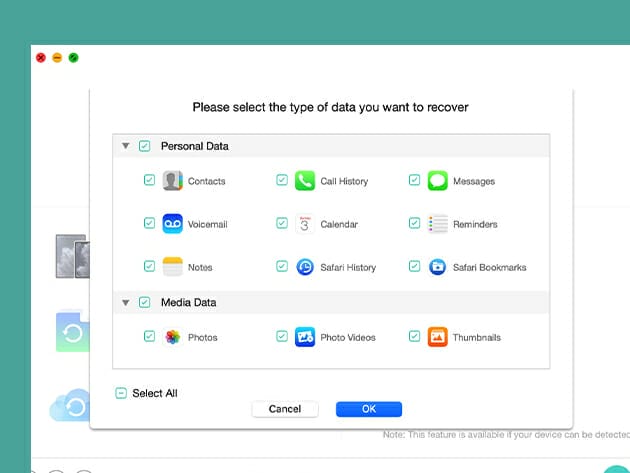Click the Contacts icon
Screen dimensions: 630x473
point(173,181)
